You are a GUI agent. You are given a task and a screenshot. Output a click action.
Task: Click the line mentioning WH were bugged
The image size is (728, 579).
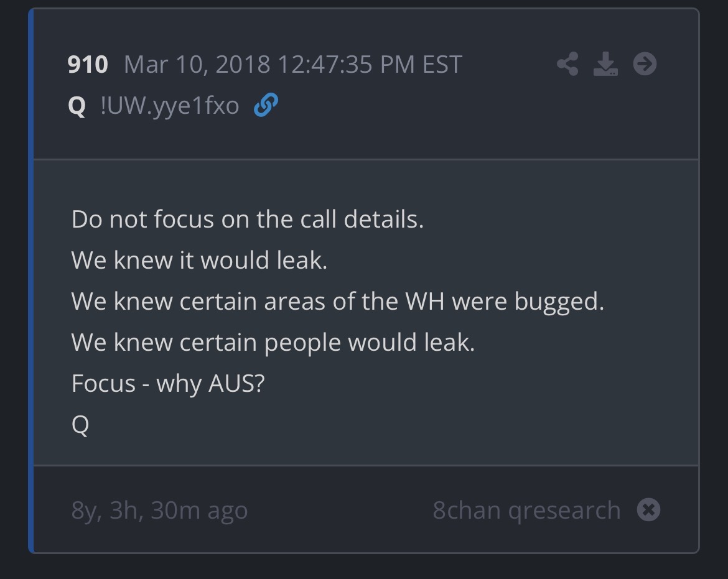pyautogui.click(x=338, y=301)
